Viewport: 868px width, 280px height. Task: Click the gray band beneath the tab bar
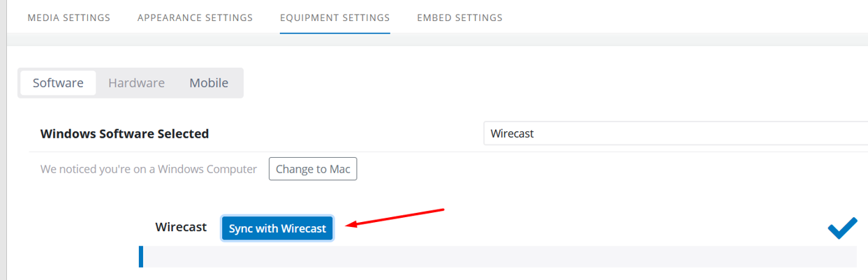(x=437, y=39)
